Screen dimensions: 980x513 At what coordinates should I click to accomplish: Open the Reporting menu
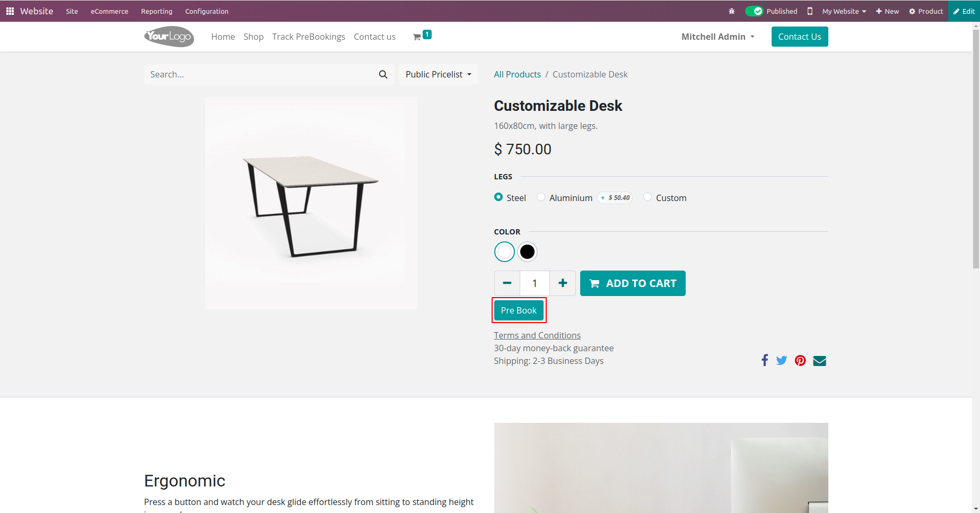156,11
